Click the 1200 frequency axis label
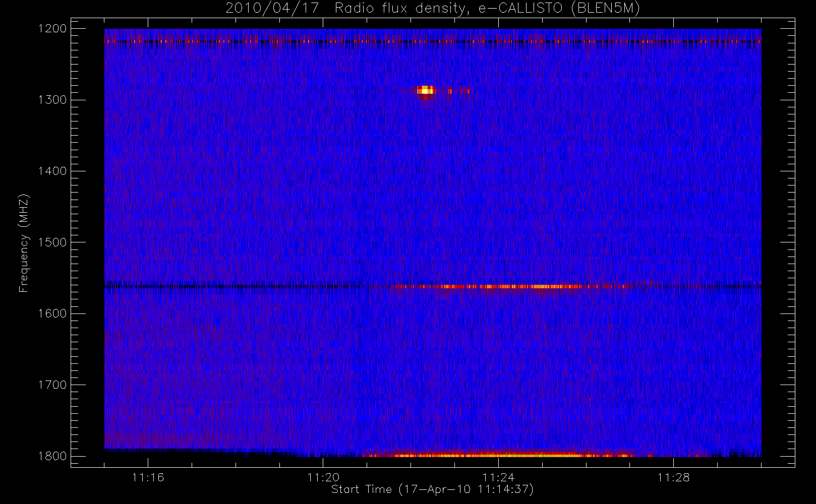Viewport: 816px width, 504px height. [52, 29]
